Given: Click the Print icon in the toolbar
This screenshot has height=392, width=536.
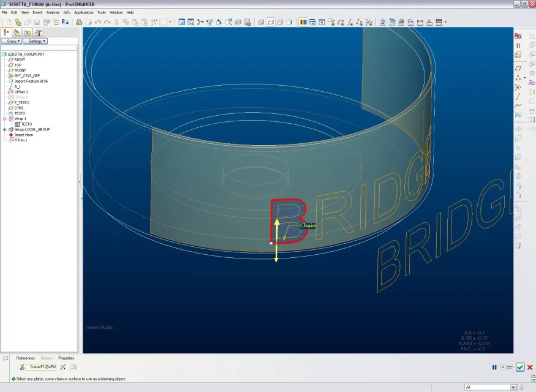Looking at the screenshot, I should click(79, 22).
